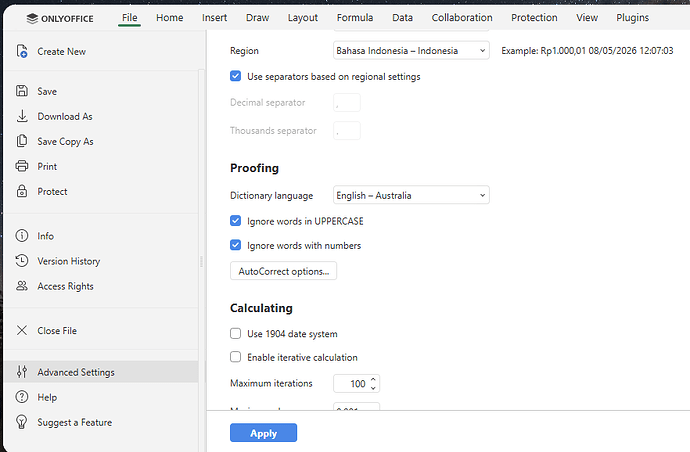Toggle Ignore words with numbers checkbox
This screenshot has height=452, width=690.
click(235, 245)
